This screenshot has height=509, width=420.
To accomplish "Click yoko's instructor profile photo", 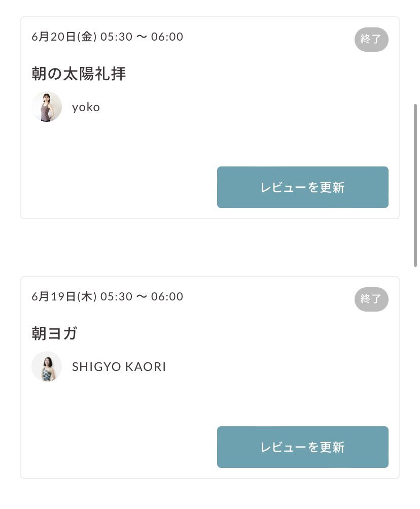I will tap(47, 107).
